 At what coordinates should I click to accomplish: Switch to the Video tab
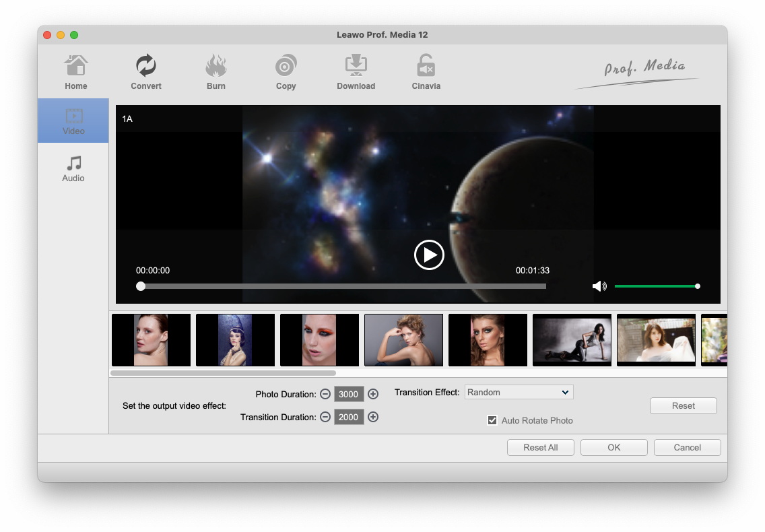pyautogui.click(x=73, y=121)
